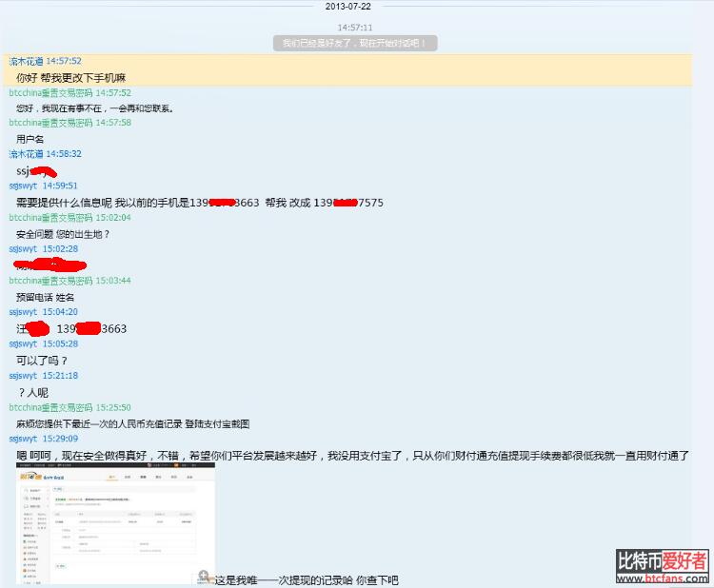Click sender line ssjswyt 14:59:51
Image resolution: width=714 pixels, height=588 pixels.
[x=43, y=186]
